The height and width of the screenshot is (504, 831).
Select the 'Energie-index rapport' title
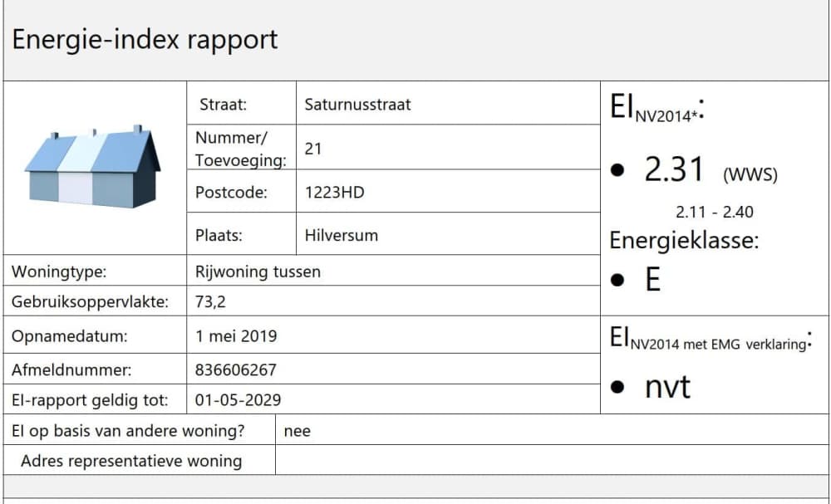point(145,40)
